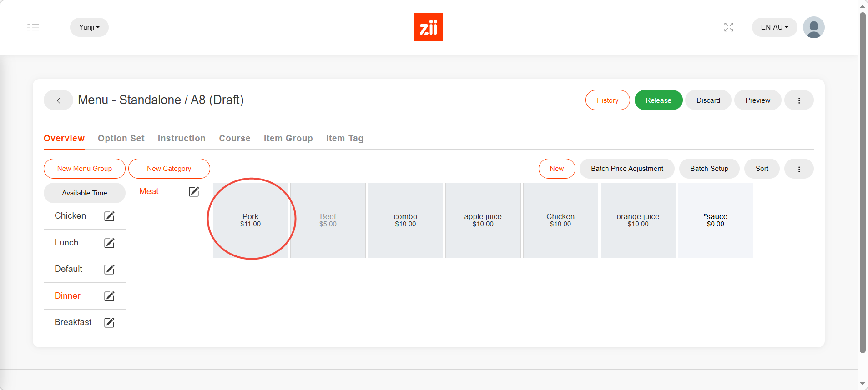Edit the Chicken menu group
This screenshot has width=868, height=390.
[x=109, y=216]
